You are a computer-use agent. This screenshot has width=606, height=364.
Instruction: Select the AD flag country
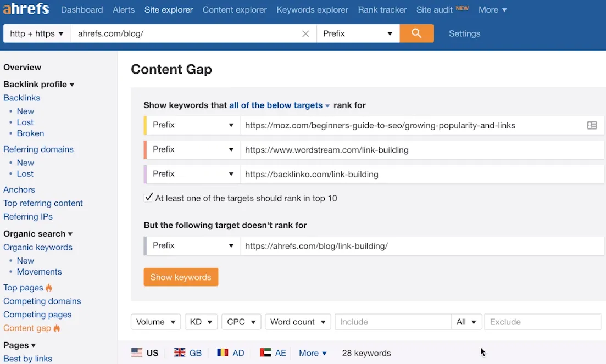(x=231, y=353)
